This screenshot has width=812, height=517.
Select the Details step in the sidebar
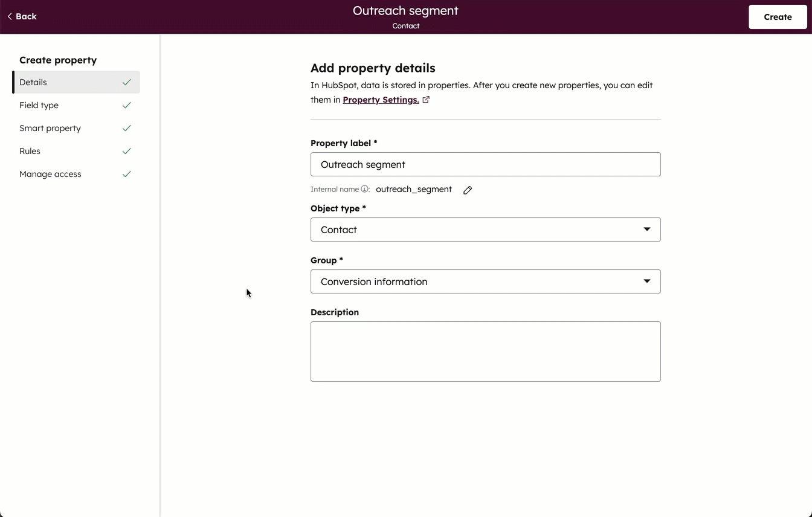[x=33, y=82]
